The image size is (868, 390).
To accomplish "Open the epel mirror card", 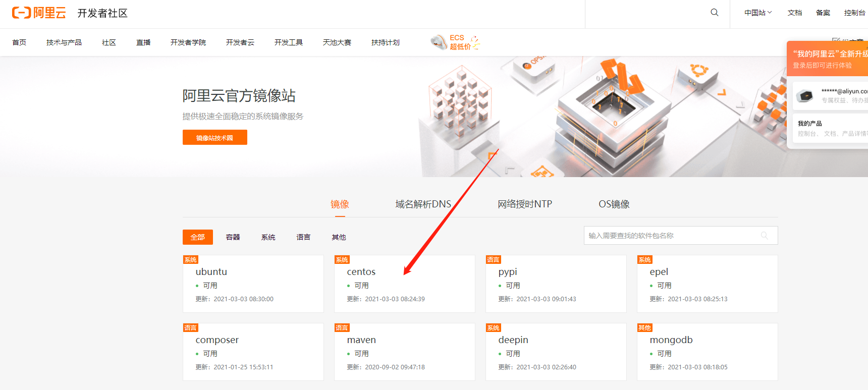I will point(708,284).
